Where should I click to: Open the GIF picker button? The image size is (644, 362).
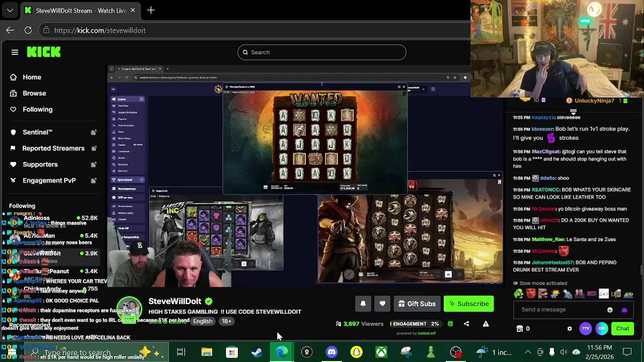click(x=602, y=329)
